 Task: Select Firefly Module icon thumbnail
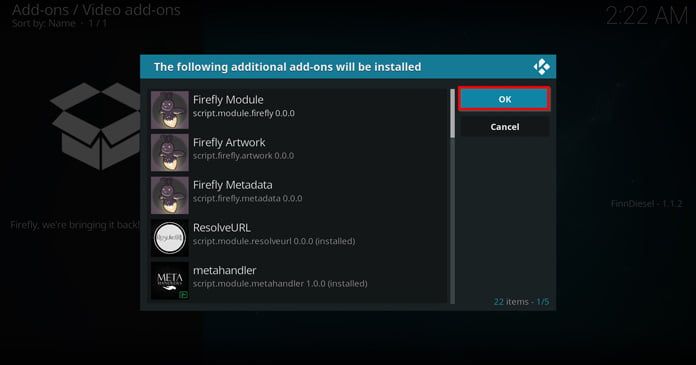tap(170, 110)
